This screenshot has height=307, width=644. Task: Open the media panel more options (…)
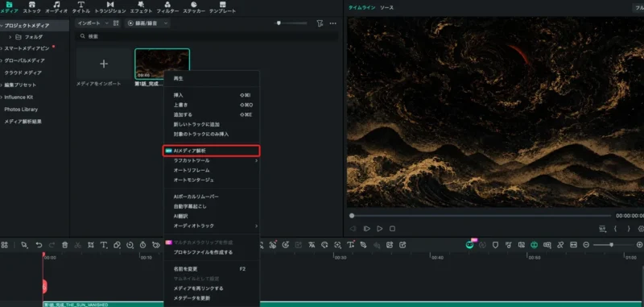click(333, 23)
